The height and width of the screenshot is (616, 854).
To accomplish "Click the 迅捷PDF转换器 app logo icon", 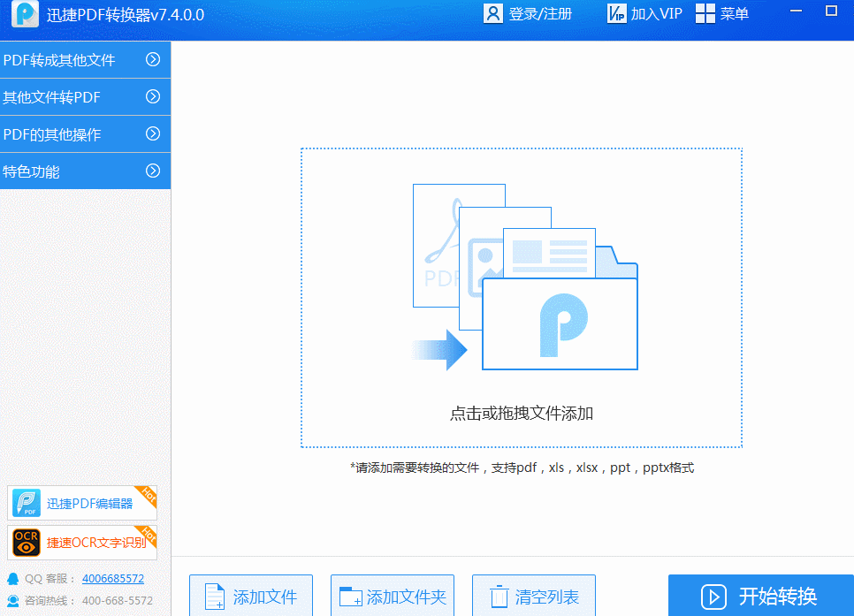I will click(x=25, y=14).
